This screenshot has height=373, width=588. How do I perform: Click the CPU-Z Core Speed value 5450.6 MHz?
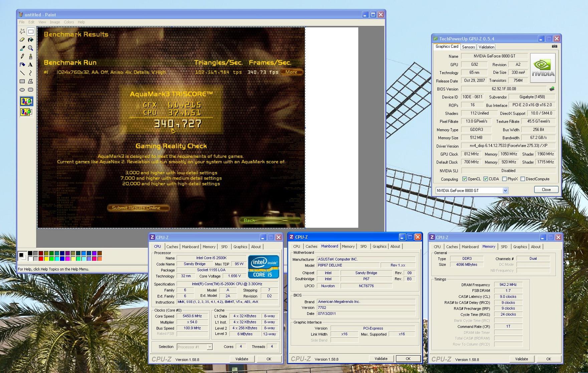[x=192, y=316]
